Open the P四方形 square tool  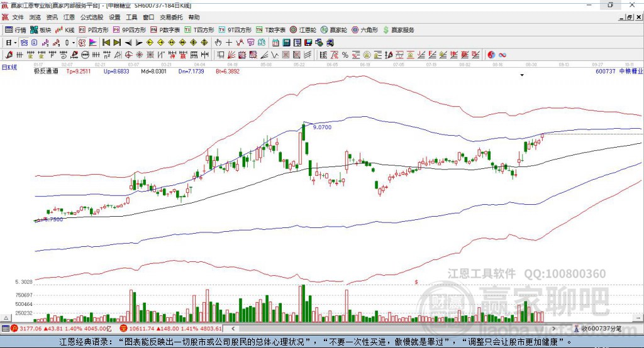[94, 30]
